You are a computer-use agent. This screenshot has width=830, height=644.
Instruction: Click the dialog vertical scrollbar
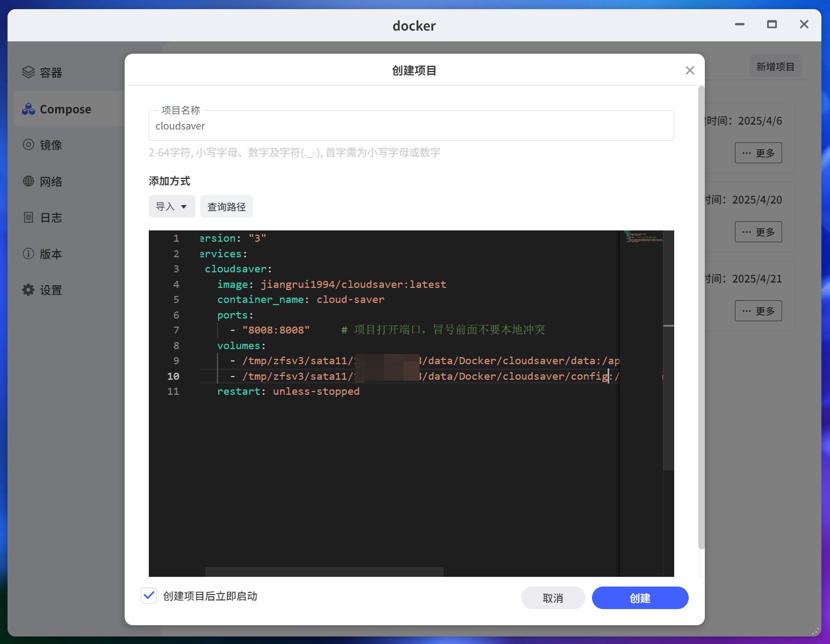coord(701,317)
